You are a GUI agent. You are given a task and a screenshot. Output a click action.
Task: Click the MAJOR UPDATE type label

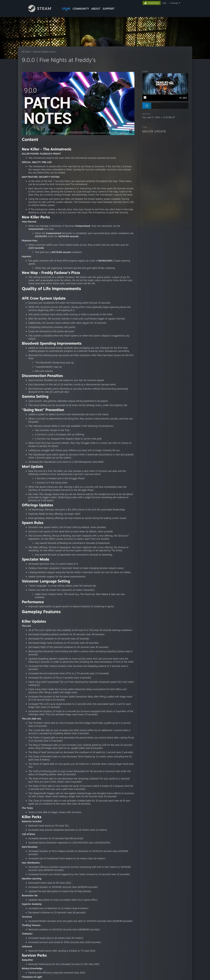pyautogui.click(x=154, y=131)
